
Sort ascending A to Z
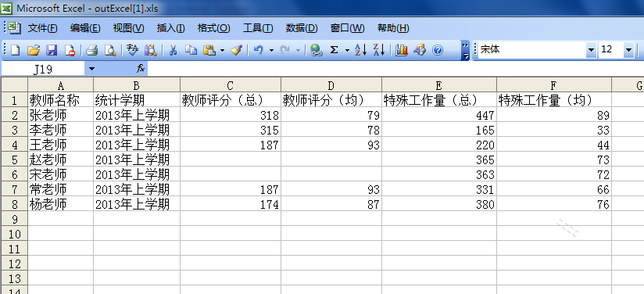tap(360, 50)
